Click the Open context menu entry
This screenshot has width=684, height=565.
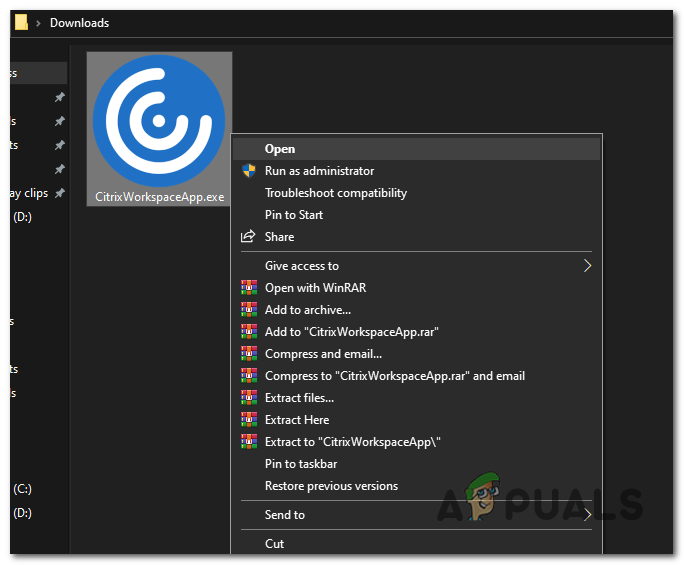(416, 149)
